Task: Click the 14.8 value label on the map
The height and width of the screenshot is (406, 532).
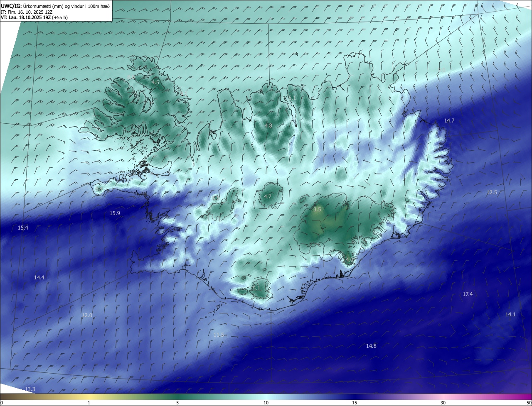Action: [x=371, y=346]
